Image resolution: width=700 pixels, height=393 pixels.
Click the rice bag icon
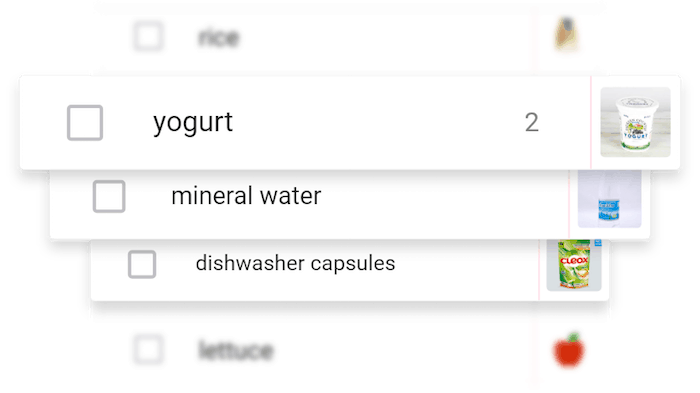(x=567, y=34)
